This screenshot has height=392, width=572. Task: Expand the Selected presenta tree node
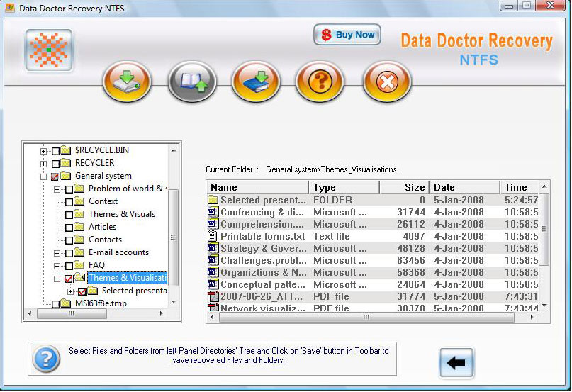(x=70, y=291)
